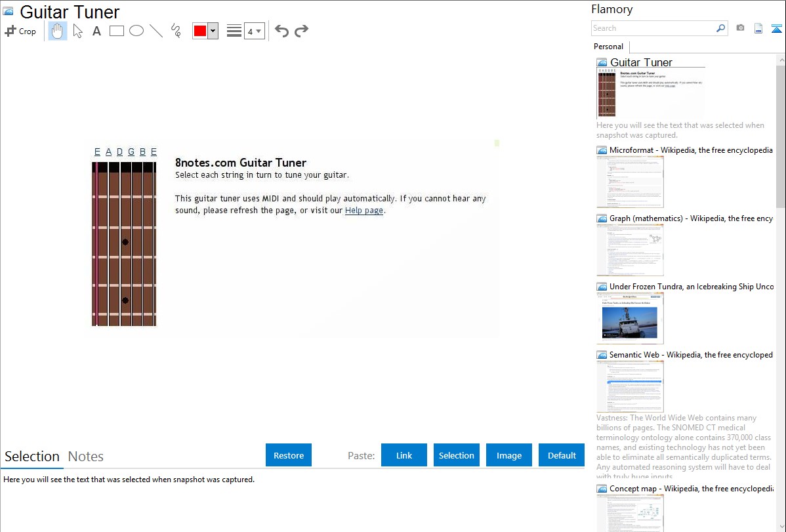
Task: Click the app icon beside Guitar Tuner heading
Action: (x=9, y=11)
